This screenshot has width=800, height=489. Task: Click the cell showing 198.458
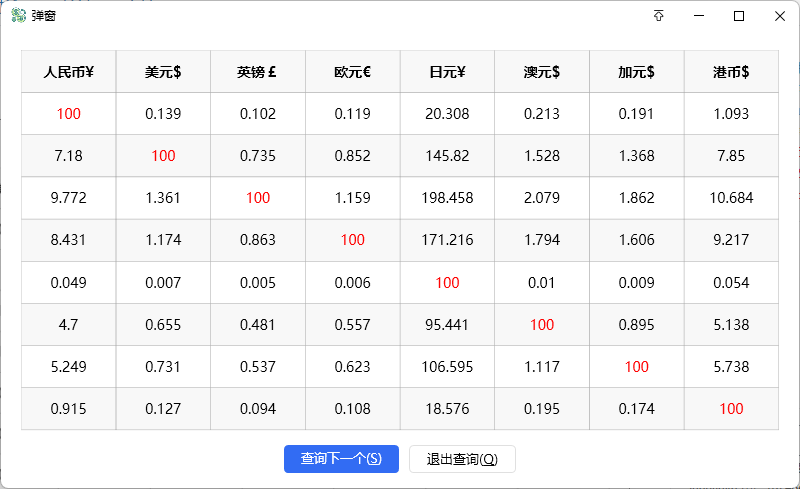point(447,198)
